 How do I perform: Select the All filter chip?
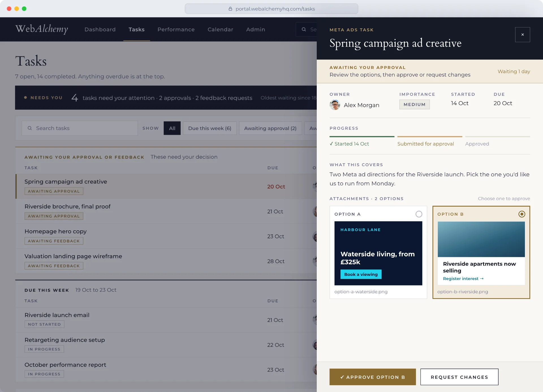click(x=172, y=128)
